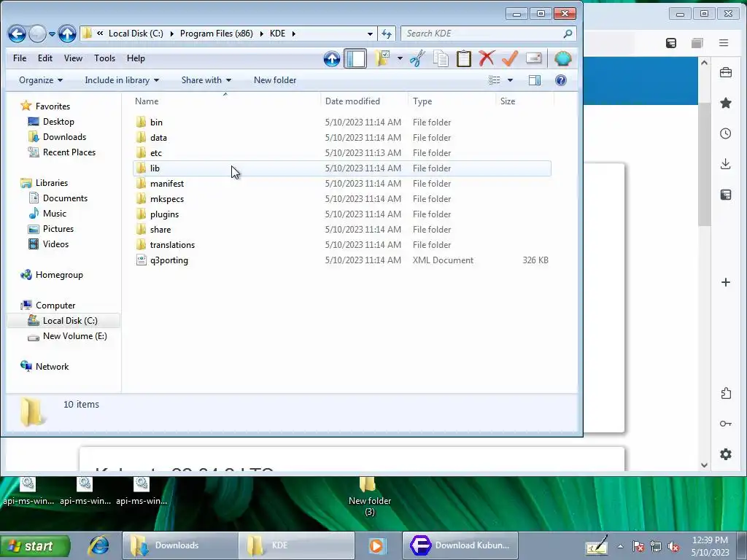The width and height of the screenshot is (747, 560).
Task: Click the browser's plus add-panel sidebar icon
Action: (726, 282)
